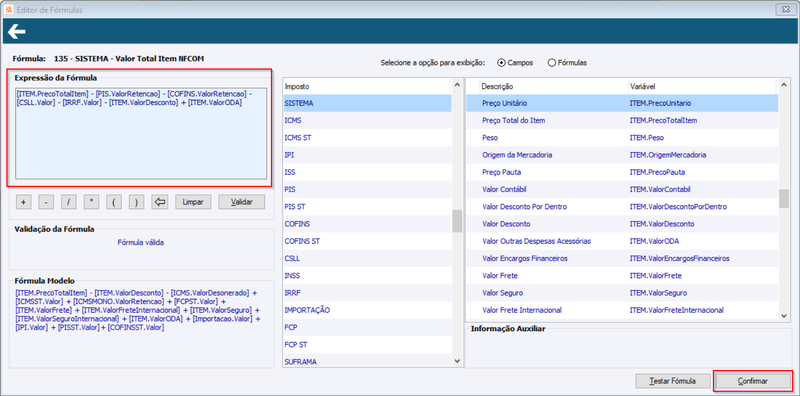Insert the plus operator into formula

23,202
